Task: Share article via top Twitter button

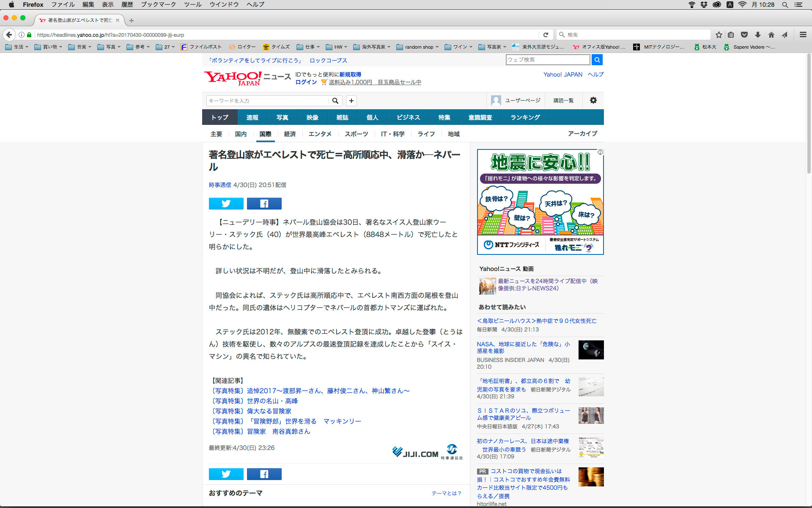Action: (x=226, y=204)
